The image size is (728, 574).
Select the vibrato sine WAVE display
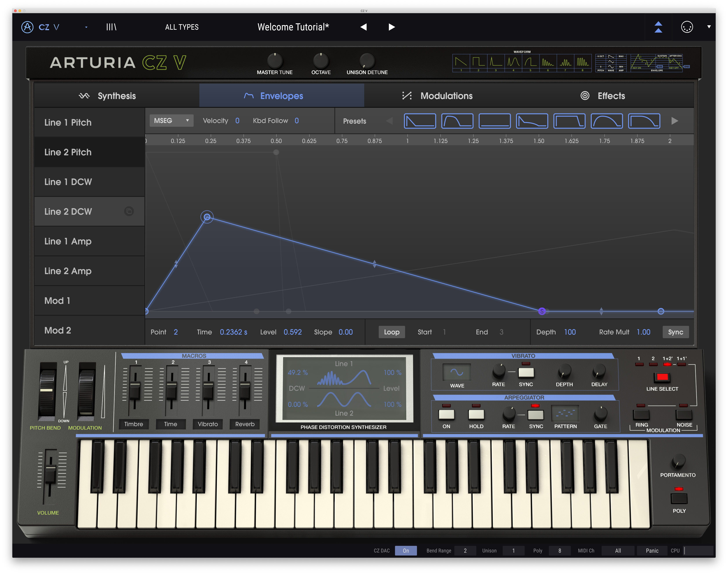(x=457, y=372)
